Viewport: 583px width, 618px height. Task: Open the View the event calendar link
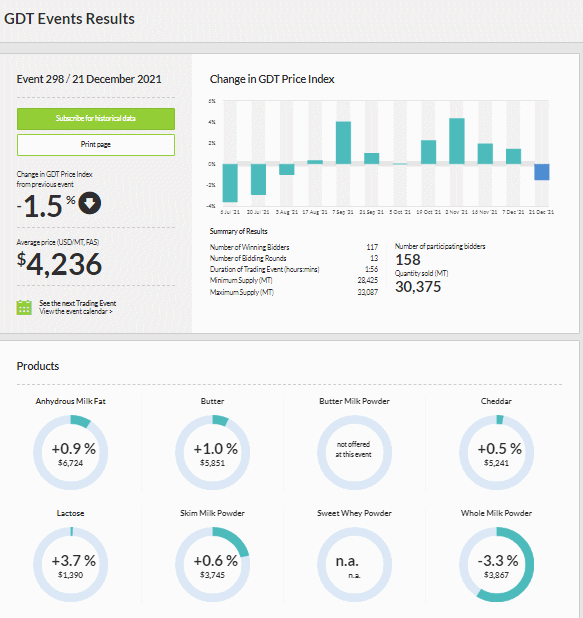tap(76, 311)
